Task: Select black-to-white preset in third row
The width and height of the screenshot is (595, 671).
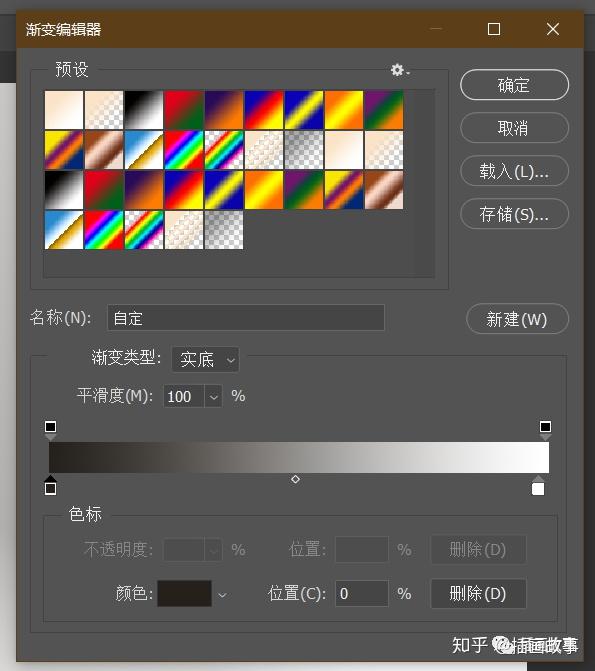Action: click(x=64, y=190)
